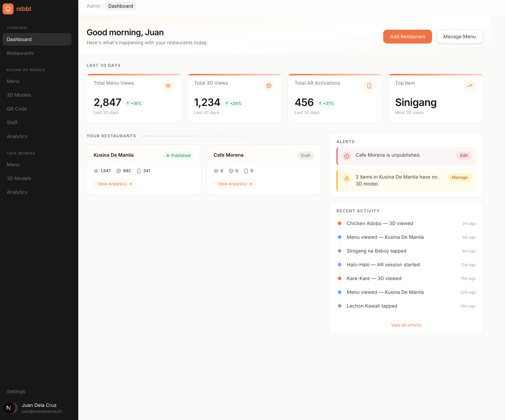
Task: Click the cube icon on Total 3D Views card
Action: [x=269, y=86]
